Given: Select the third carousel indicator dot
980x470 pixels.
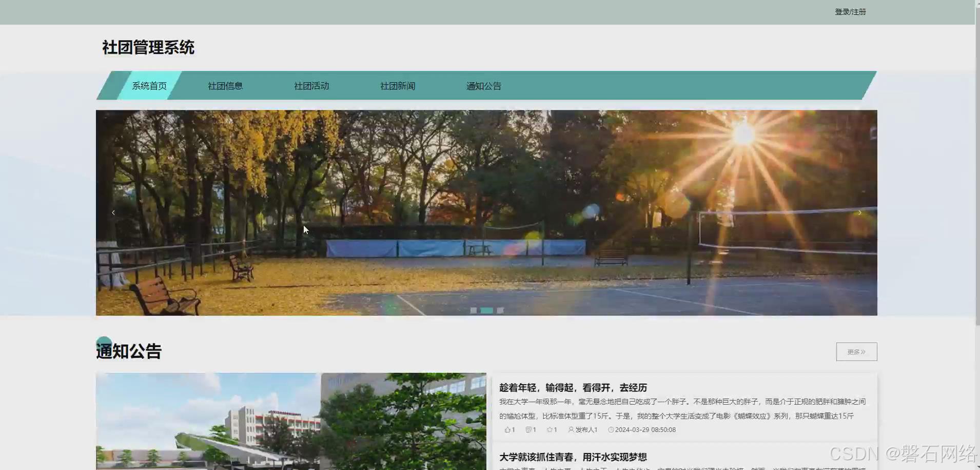Looking at the screenshot, I should (500, 310).
